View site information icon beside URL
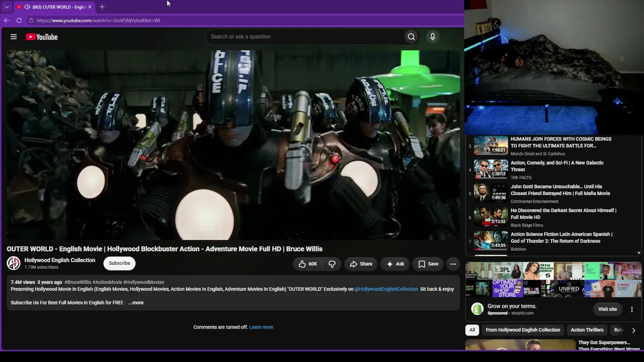 pyautogui.click(x=31, y=21)
